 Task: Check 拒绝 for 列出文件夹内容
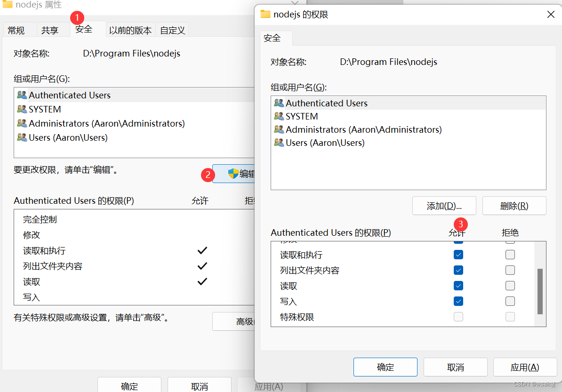point(510,270)
